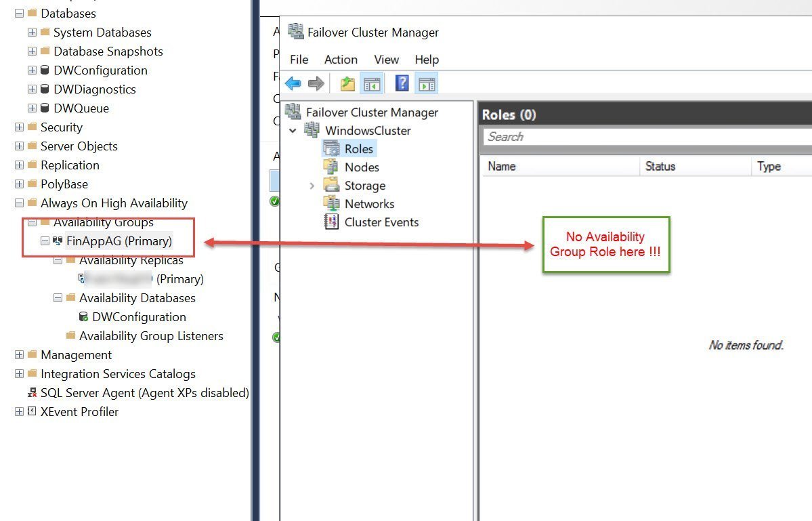This screenshot has height=521, width=812.
Task: Select SQL Server Agent (Agent XPs disabled)
Action: coord(145,392)
